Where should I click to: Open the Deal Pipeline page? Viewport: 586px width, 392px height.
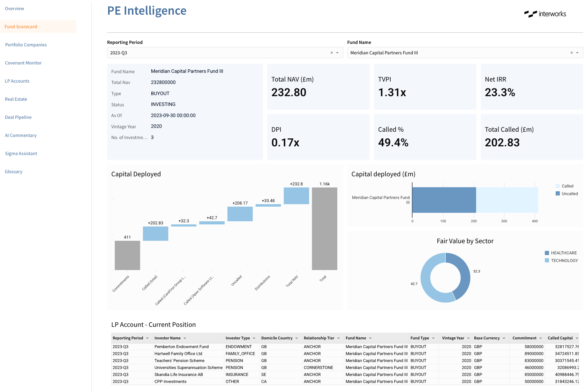click(x=18, y=117)
